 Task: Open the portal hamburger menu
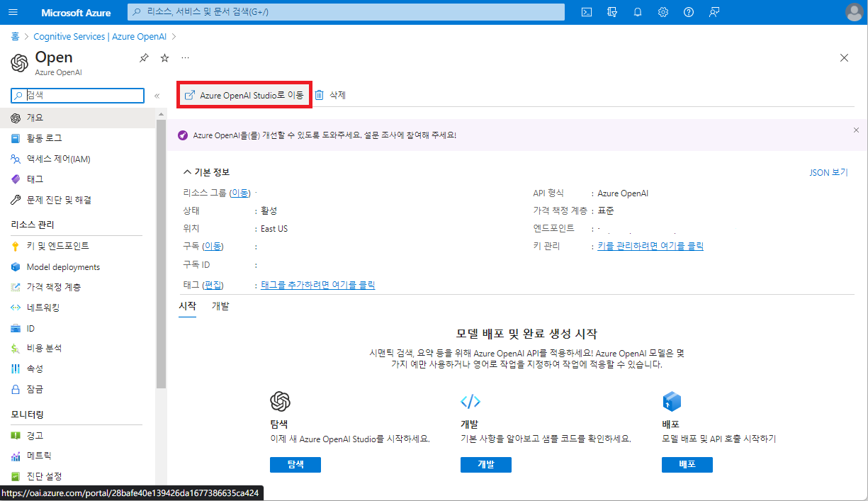(x=14, y=12)
